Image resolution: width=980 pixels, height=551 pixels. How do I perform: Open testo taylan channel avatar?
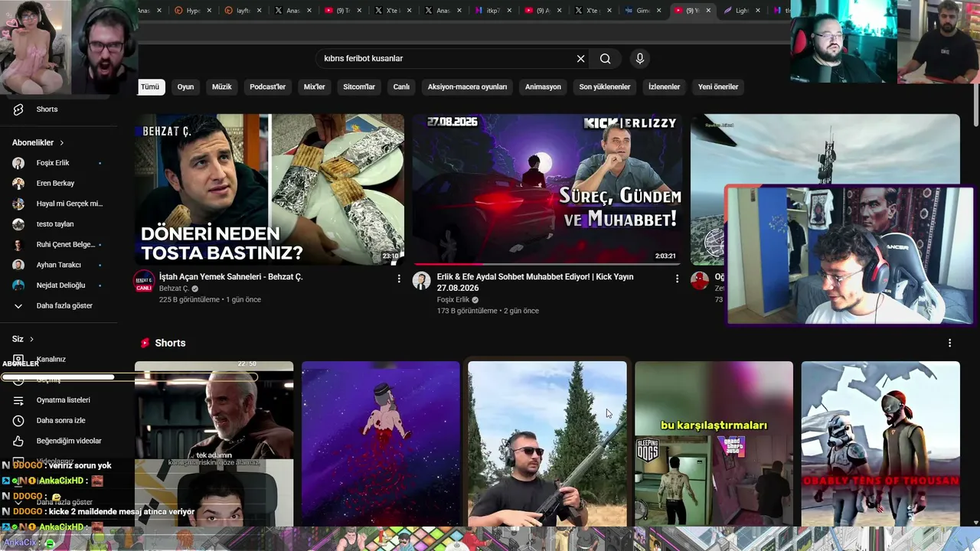(18, 224)
